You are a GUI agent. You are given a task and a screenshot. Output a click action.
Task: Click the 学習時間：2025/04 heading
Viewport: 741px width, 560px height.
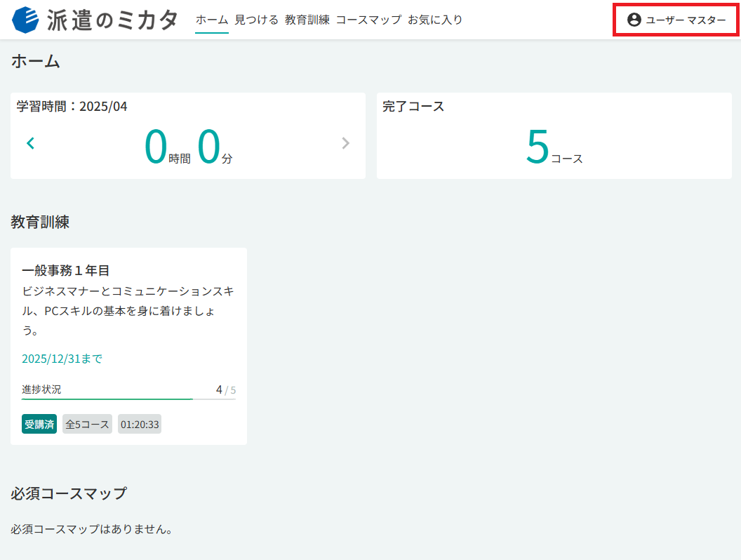tap(72, 107)
